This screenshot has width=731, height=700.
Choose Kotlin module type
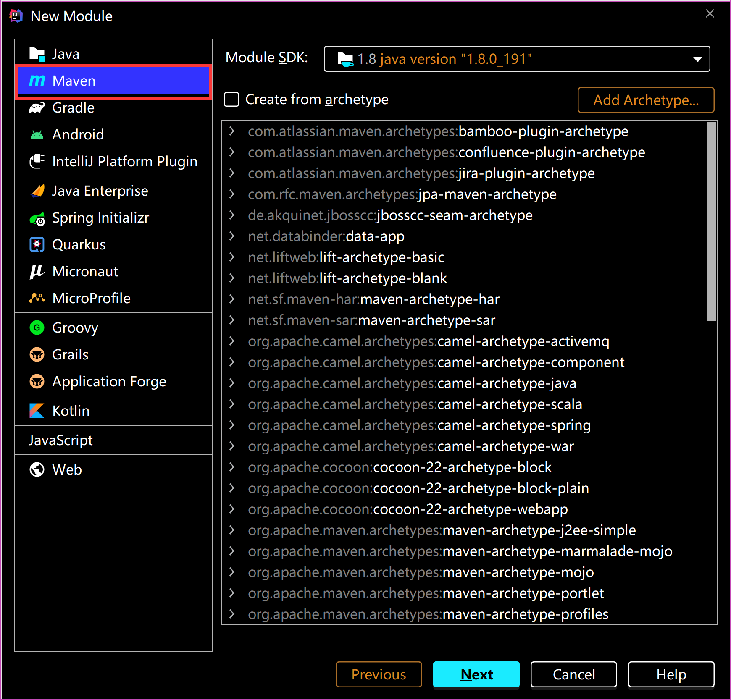[113, 411]
